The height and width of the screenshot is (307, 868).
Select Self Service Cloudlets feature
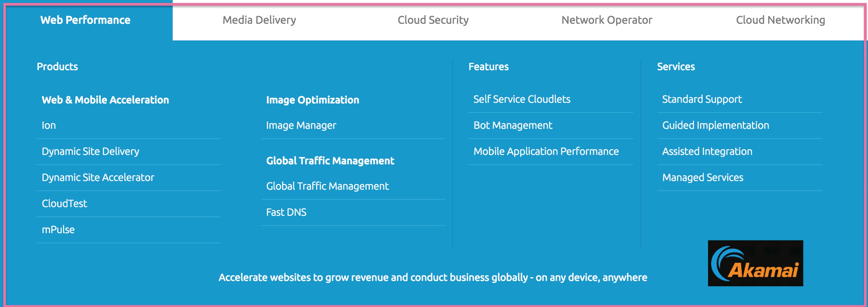[522, 99]
